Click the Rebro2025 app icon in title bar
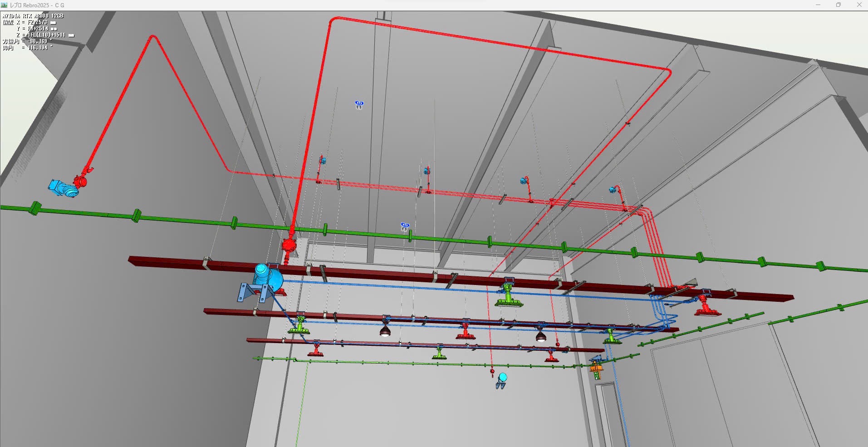This screenshot has height=447, width=868. [x=5, y=5]
